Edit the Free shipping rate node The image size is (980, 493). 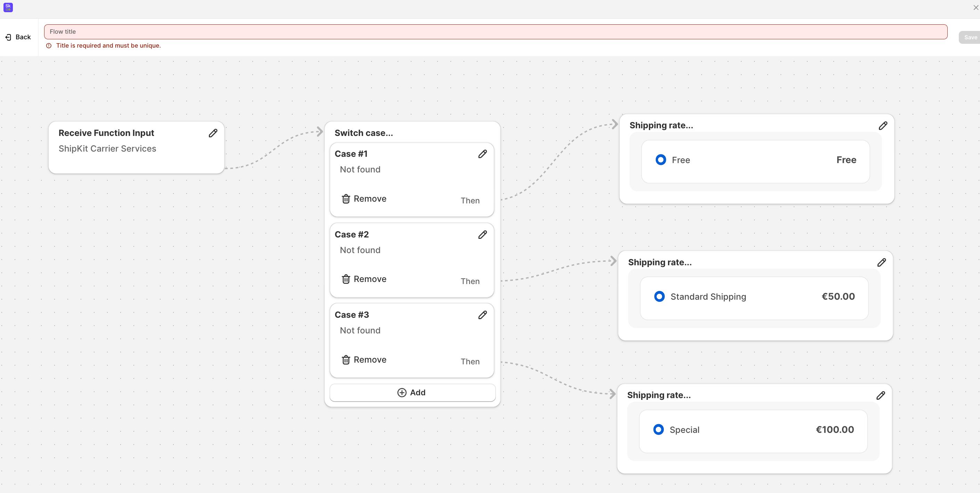coord(883,126)
